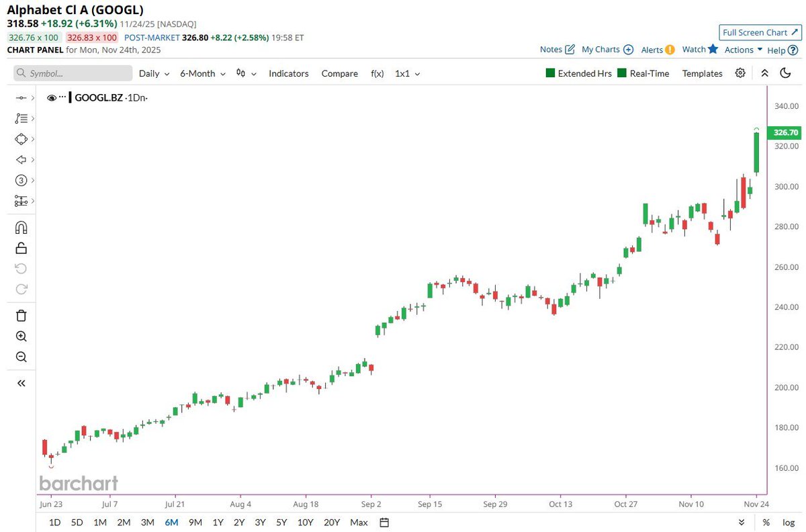Choose the arrow annotation tool
The width and height of the screenshot is (806, 532).
[20, 160]
